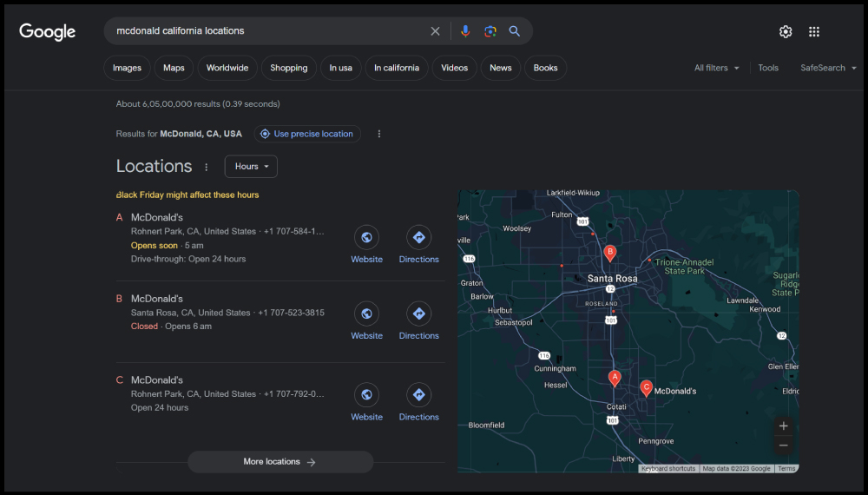Click map pin A near Cotati
Screen dimensions: 868x495
(615, 378)
